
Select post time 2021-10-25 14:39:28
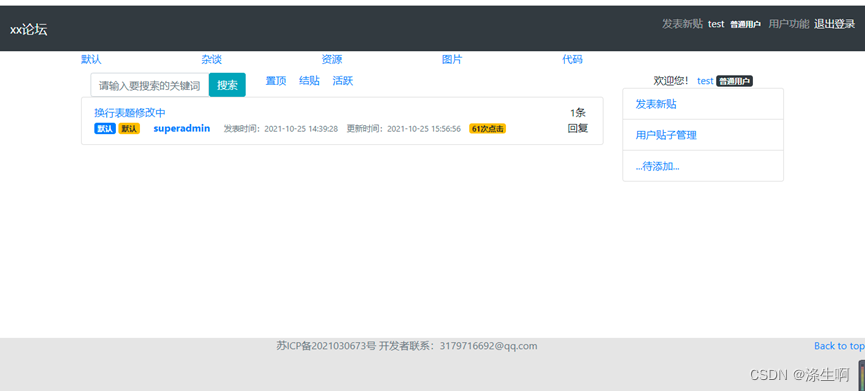[x=301, y=129]
